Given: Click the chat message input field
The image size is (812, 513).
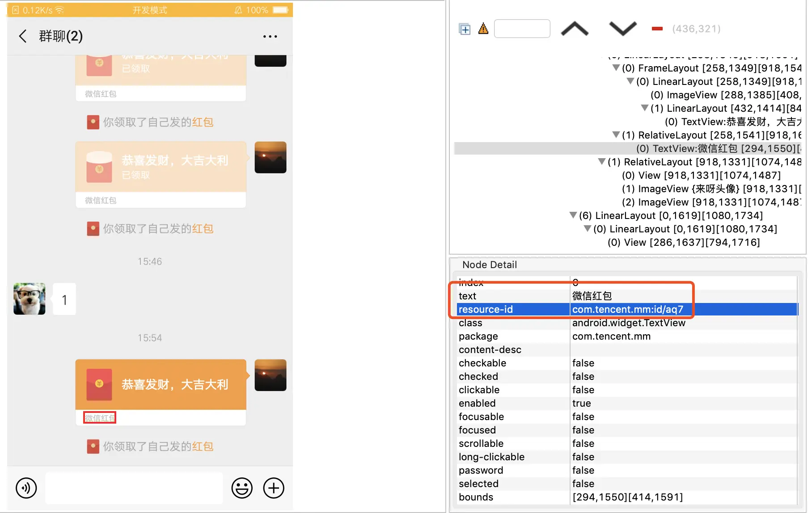Looking at the screenshot, I should [134, 488].
